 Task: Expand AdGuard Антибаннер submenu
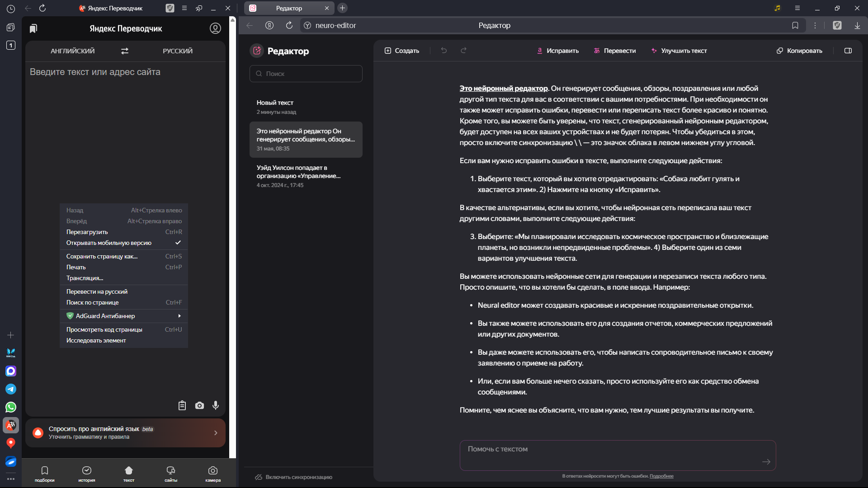point(124,316)
